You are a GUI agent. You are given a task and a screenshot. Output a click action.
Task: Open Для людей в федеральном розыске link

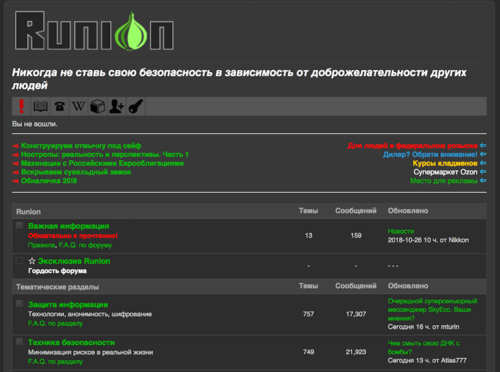click(x=413, y=146)
